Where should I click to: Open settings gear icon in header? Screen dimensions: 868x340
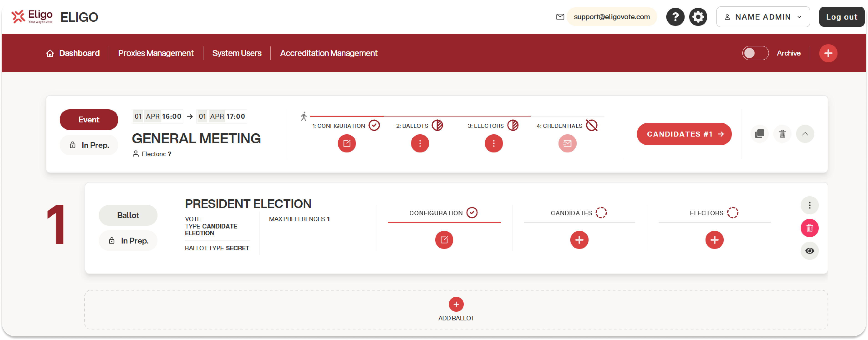tap(698, 17)
